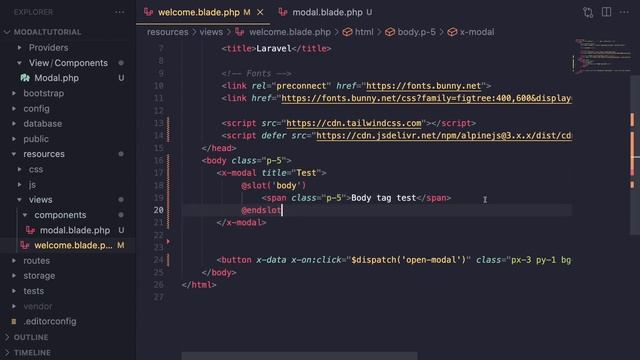
Task: Click modal.blade.php Laravel icon in tree
Action: [x=31, y=230]
